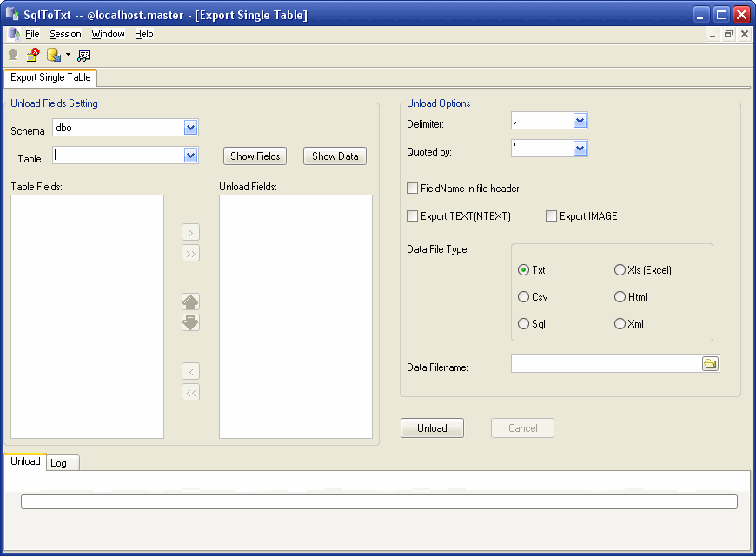Enable Export IMAGE checkbox

tap(551, 216)
